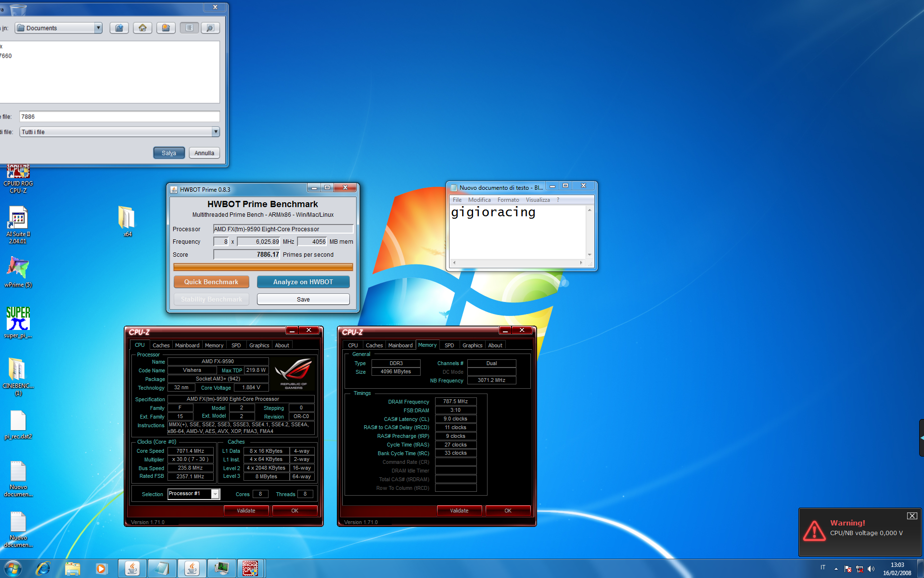Open the Documents folder dropdown
The image size is (924, 578).
coord(98,28)
